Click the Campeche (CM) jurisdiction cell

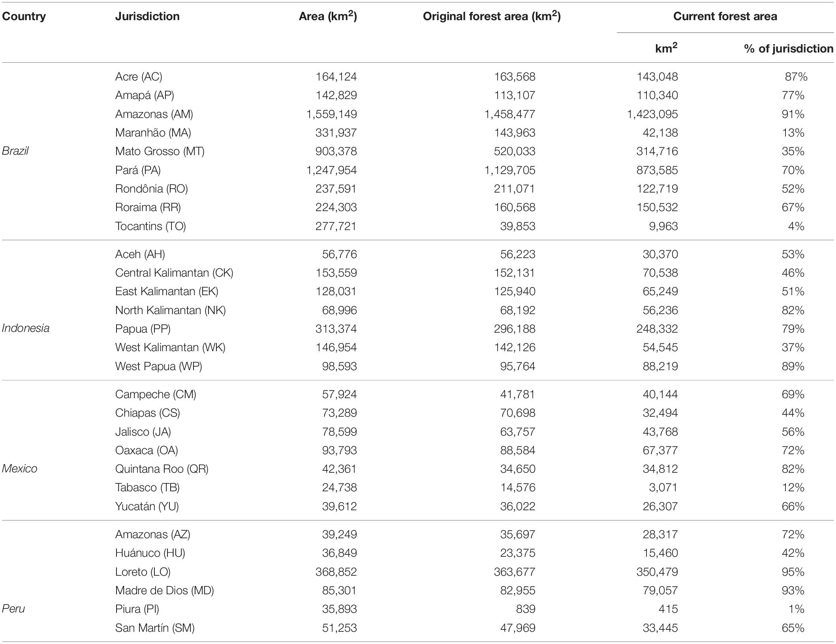[x=156, y=394]
